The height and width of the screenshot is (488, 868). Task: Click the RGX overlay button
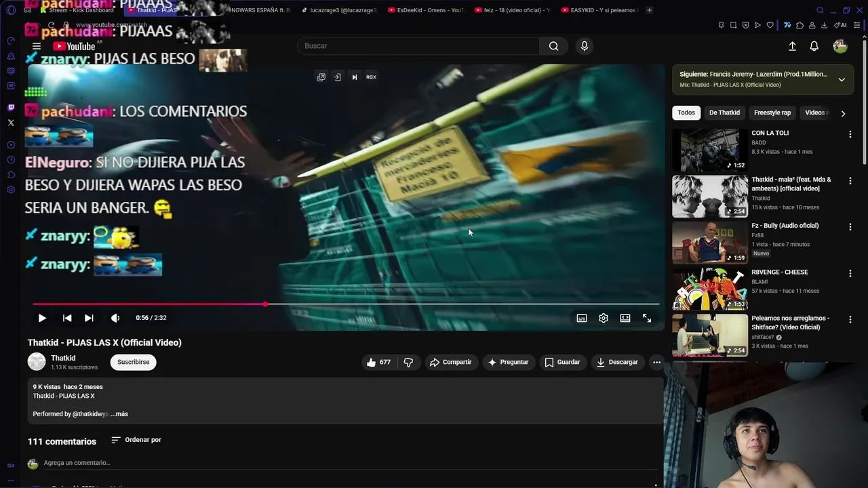(371, 77)
